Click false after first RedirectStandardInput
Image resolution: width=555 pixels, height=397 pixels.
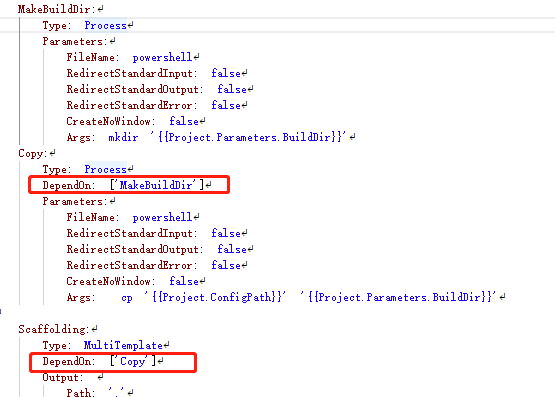(226, 73)
